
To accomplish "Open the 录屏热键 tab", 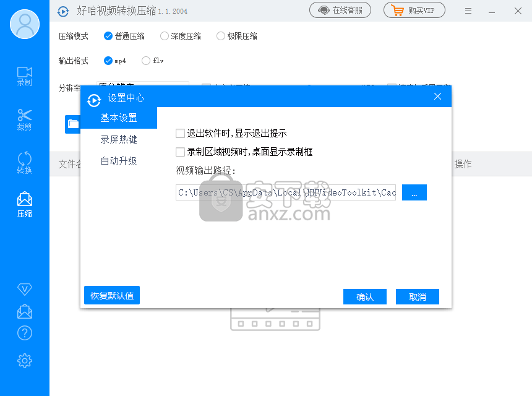I will pos(119,139).
